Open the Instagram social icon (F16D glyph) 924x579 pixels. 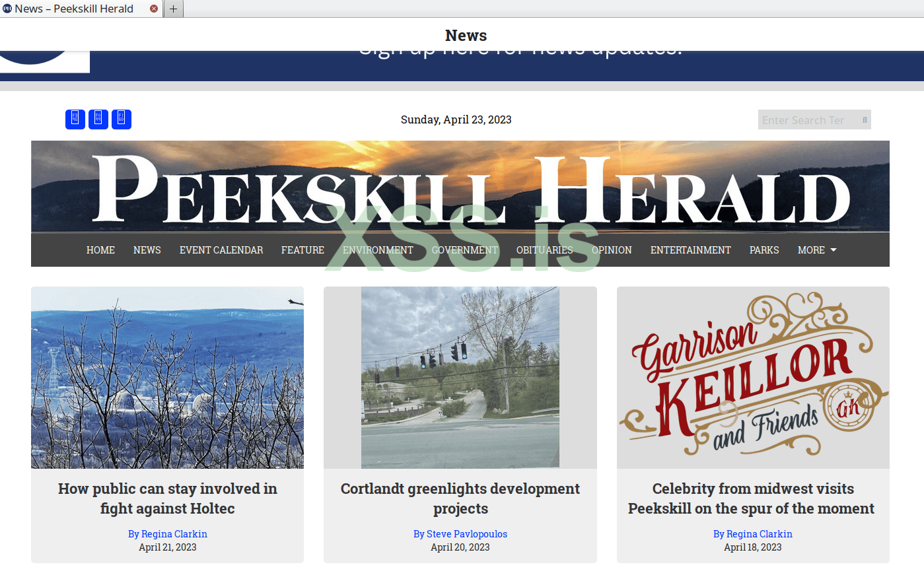click(122, 119)
